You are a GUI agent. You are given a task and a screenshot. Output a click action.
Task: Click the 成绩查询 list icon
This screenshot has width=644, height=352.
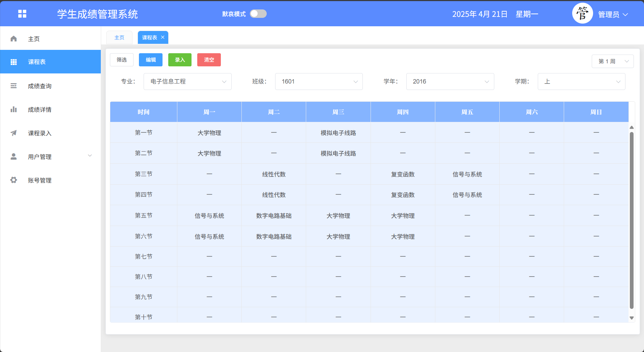click(x=13, y=86)
